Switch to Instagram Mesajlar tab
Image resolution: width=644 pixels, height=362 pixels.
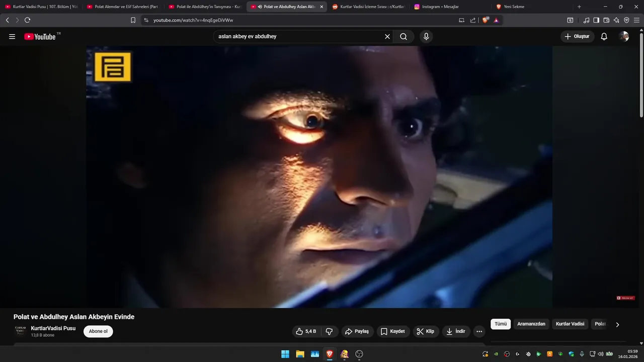click(x=450, y=7)
